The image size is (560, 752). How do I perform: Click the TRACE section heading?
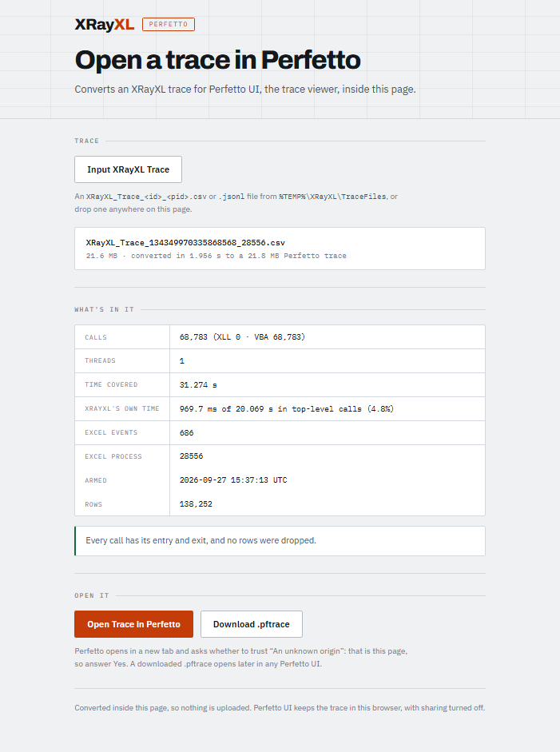(87, 141)
